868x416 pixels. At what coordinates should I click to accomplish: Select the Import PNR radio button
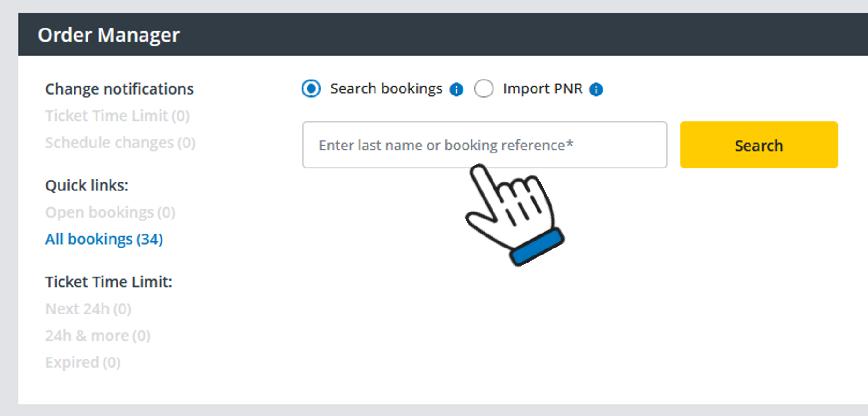pos(484,88)
